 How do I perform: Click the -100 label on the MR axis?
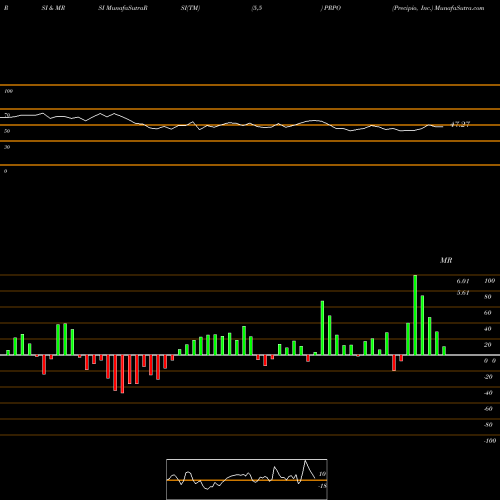[x=490, y=441]
